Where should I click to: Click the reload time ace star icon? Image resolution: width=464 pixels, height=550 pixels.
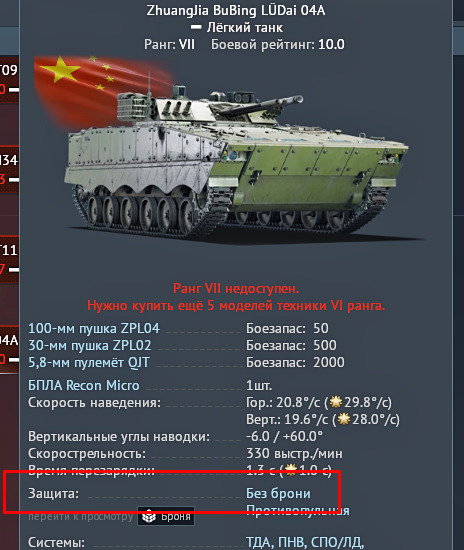coord(291,470)
